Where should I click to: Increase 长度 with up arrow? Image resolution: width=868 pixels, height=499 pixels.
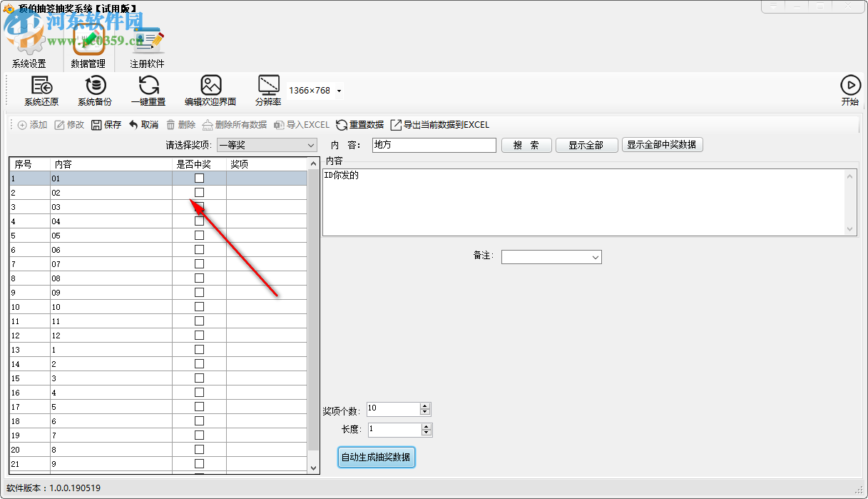coord(427,427)
